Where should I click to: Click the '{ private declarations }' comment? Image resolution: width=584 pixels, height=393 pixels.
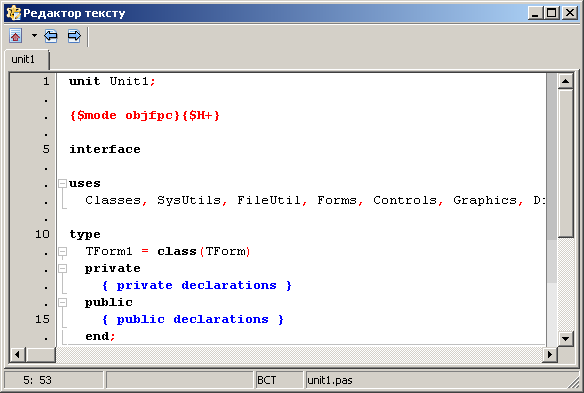coord(197,286)
